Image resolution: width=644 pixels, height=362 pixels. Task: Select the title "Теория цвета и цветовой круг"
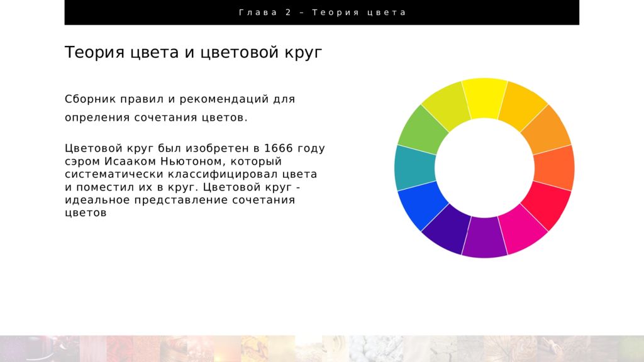[x=194, y=53]
